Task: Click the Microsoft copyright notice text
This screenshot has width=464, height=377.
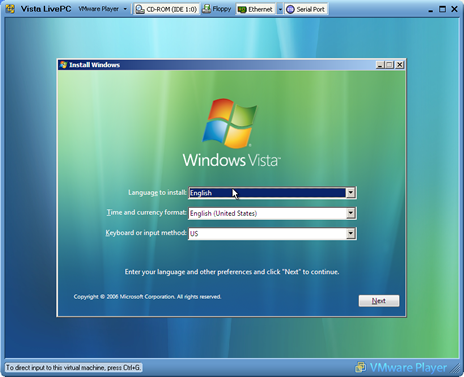Action: pos(147,297)
